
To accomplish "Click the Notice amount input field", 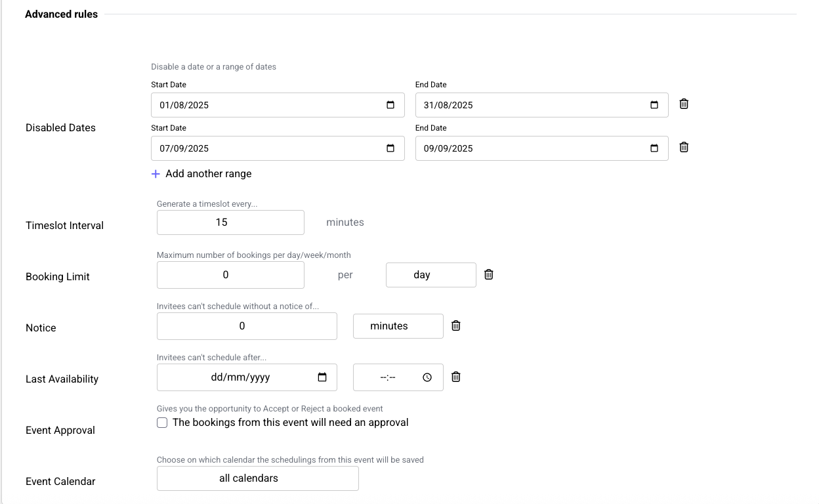I will click(x=247, y=326).
